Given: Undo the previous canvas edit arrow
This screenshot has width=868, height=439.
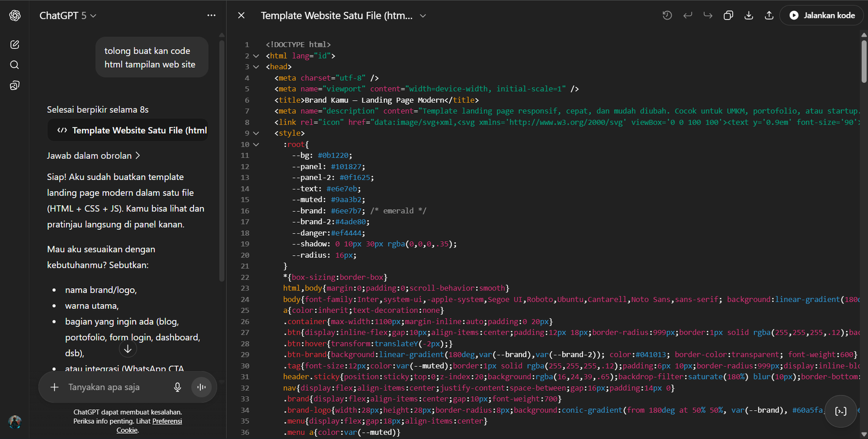Looking at the screenshot, I should [x=687, y=16].
